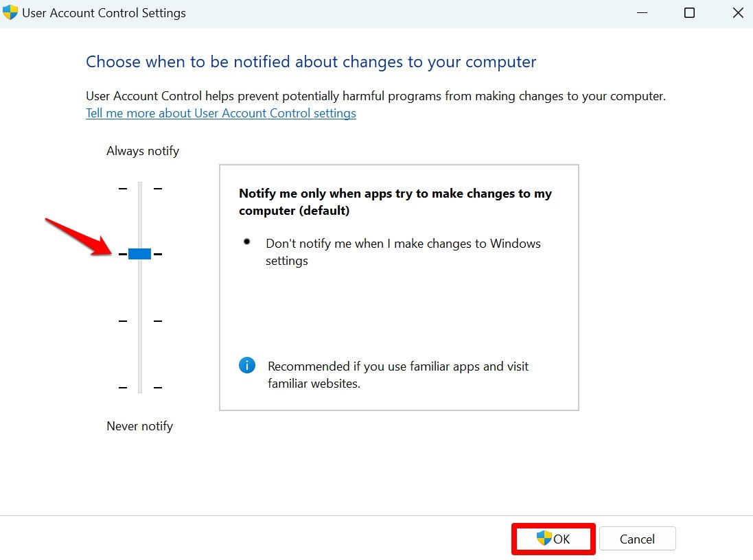Minimize the User Account Control Settings window
Image resolution: width=753 pixels, height=560 pixels.
tap(642, 13)
